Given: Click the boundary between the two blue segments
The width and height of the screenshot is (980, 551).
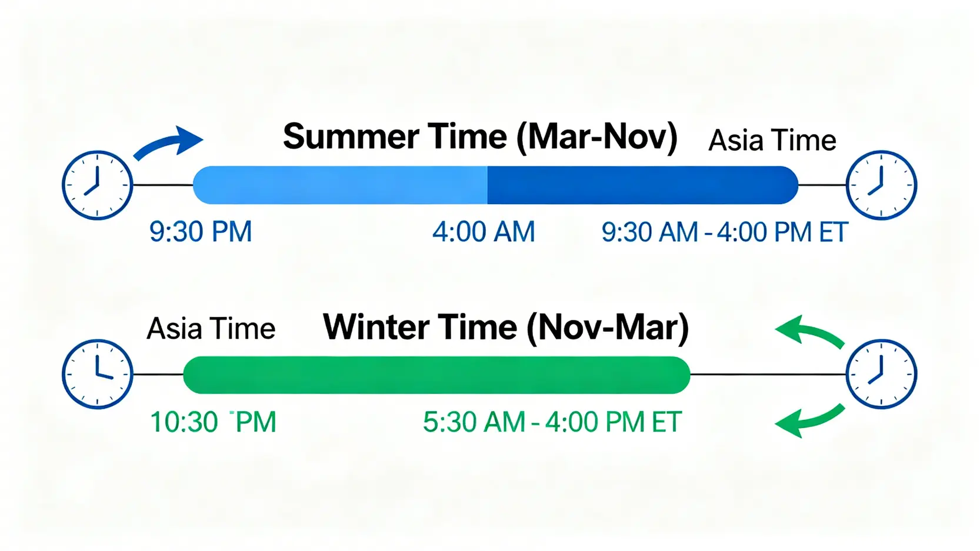Looking at the screenshot, I should point(487,185).
